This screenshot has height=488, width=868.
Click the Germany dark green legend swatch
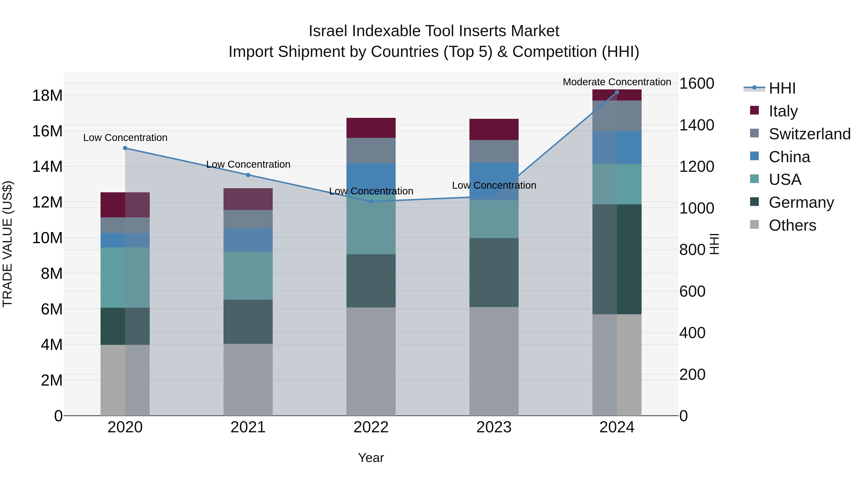pyautogui.click(x=754, y=201)
